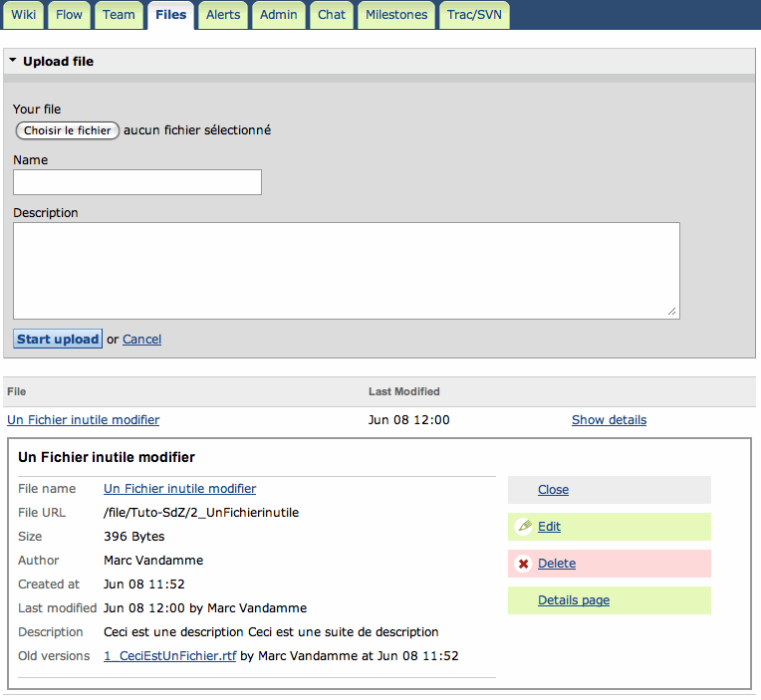This screenshot has width=761, height=700.
Task: Collapse the Upload file section triangle
Action: click(x=13, y=61)
